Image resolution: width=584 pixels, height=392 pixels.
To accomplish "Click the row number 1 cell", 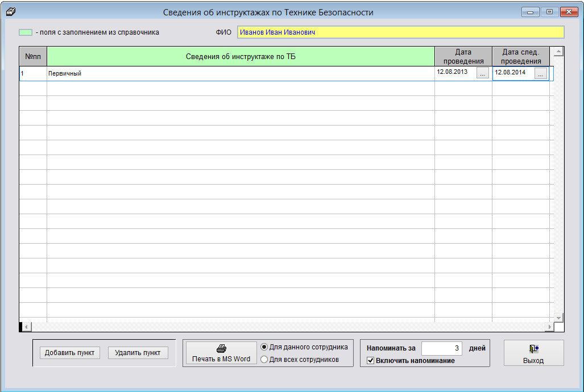I will 33,73.
